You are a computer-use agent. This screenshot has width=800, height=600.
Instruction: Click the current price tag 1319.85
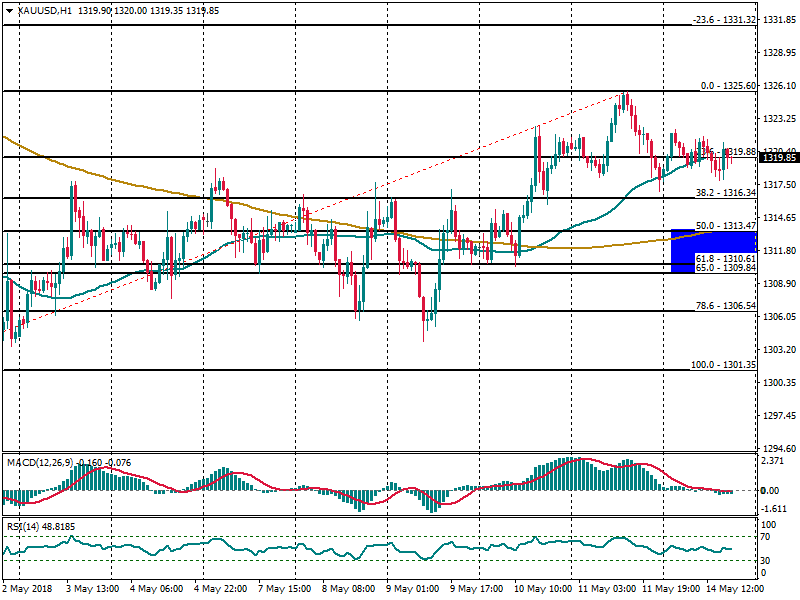777,157
